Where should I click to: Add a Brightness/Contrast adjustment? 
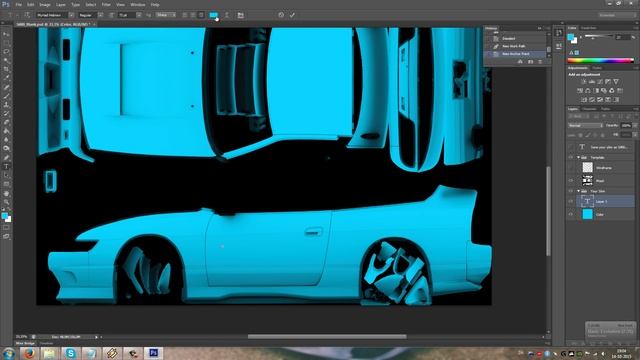point(584,82)
